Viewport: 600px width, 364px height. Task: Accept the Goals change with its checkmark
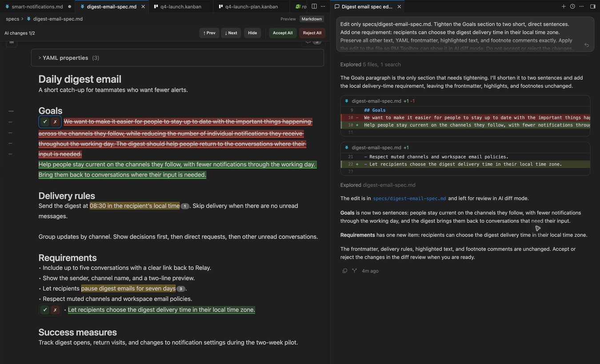[45, 122]
